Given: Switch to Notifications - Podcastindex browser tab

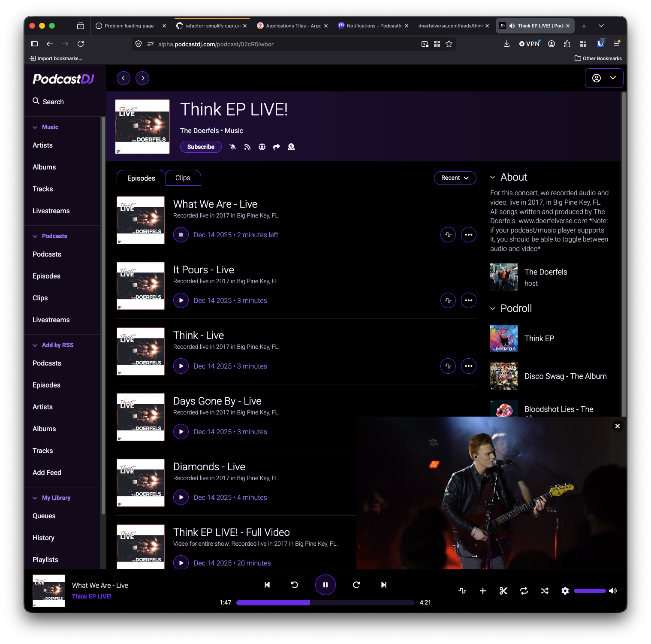Looking at the screenshot, I should coord(373,26).
